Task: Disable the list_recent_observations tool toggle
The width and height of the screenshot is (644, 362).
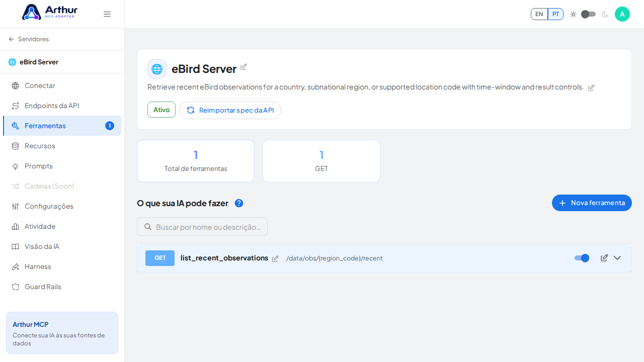Action: coord(582,258)
